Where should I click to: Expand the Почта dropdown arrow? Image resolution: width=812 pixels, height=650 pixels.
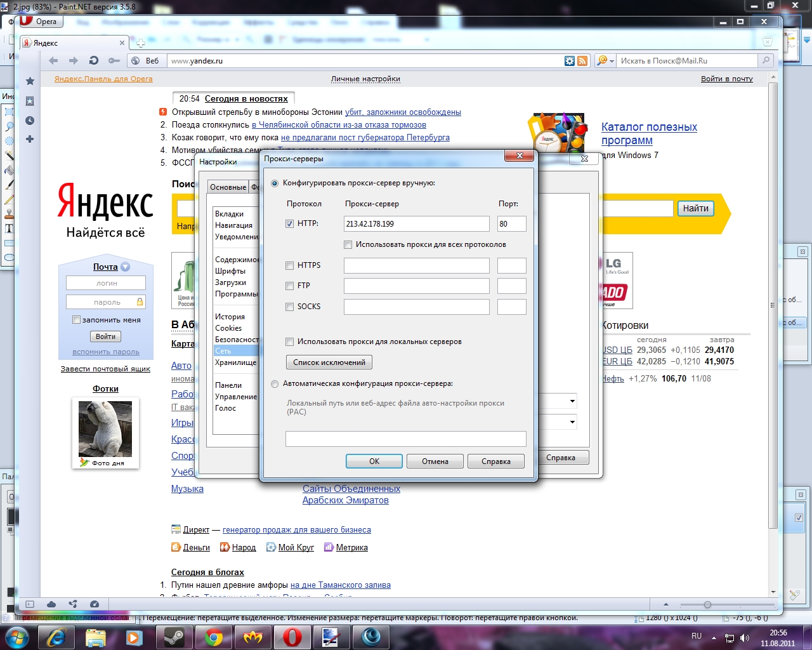tap(125, 267)
